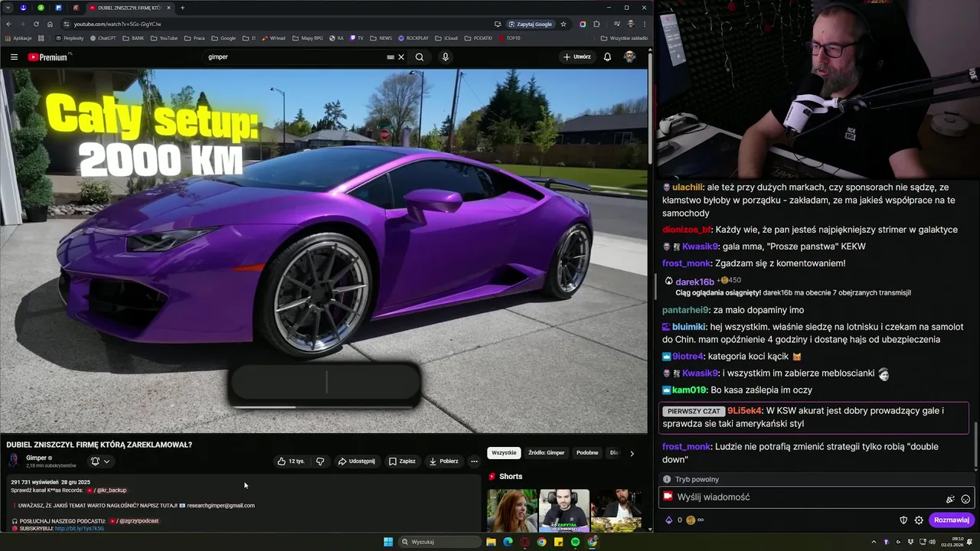
Task: Open the Wszystkie zakładki folder
Action: [x=624, y=37]
